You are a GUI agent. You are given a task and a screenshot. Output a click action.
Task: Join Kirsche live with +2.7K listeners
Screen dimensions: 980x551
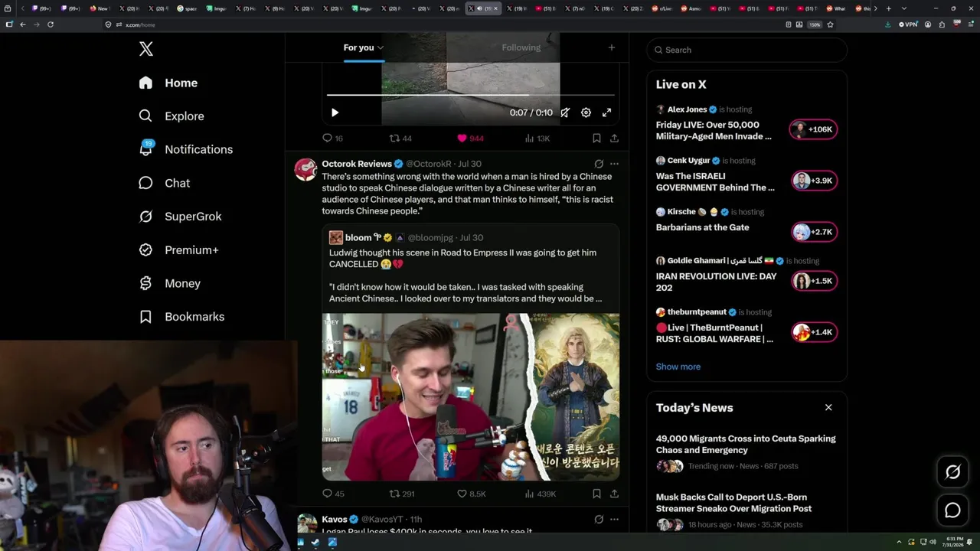[x=814, y=232]
